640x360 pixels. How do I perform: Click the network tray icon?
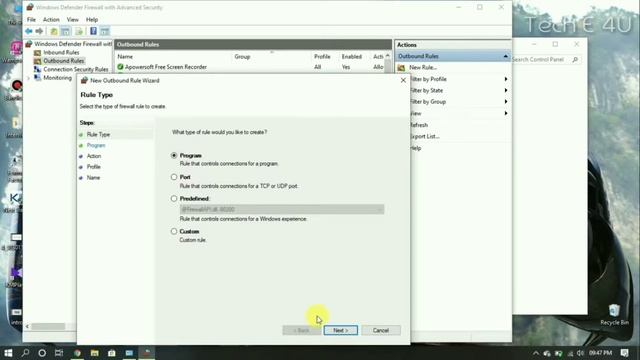570,353
